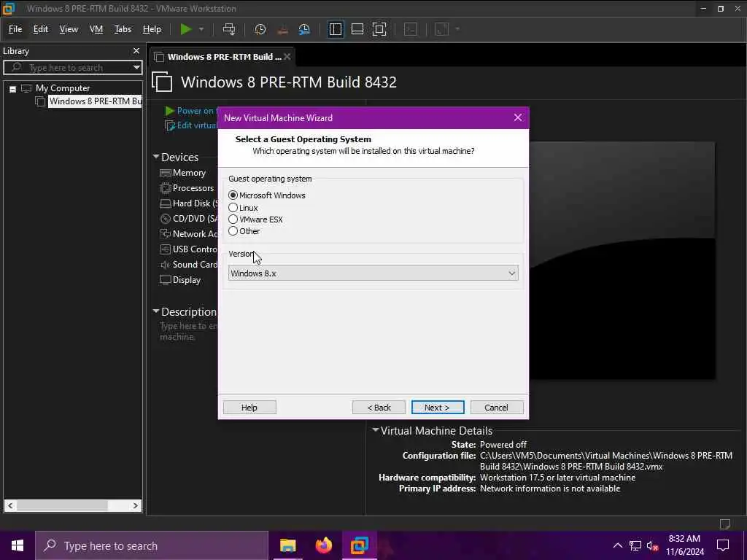The height and width of the screenshot is (560, 747).
Task: Show hidden system tray icons
Action: 617,545
